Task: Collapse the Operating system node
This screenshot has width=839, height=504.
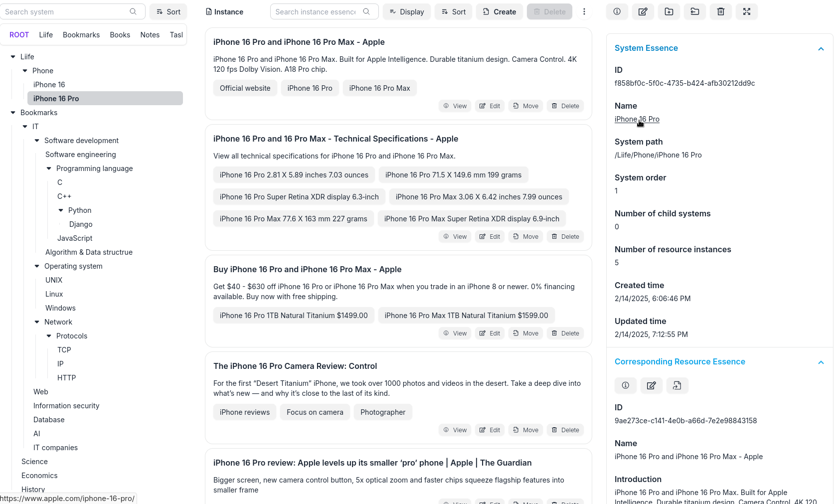Action: [37, 266]
